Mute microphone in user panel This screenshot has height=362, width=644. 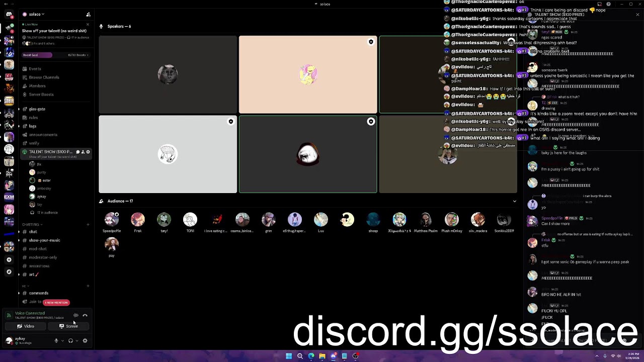(56, 341)
